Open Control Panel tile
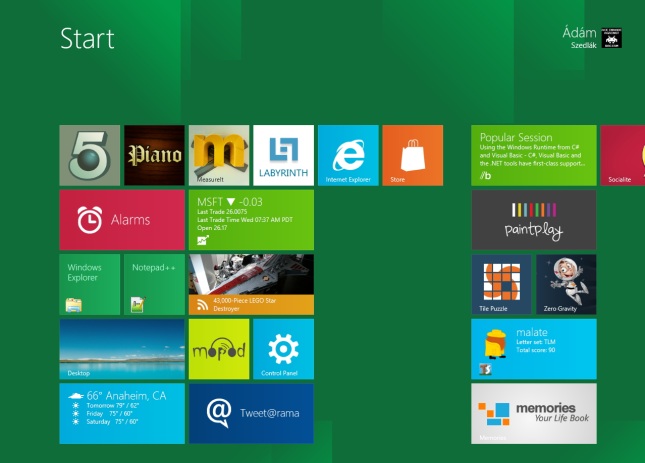Image resolution: width=645 pixels, height=463 pixels. click(283, 349)
